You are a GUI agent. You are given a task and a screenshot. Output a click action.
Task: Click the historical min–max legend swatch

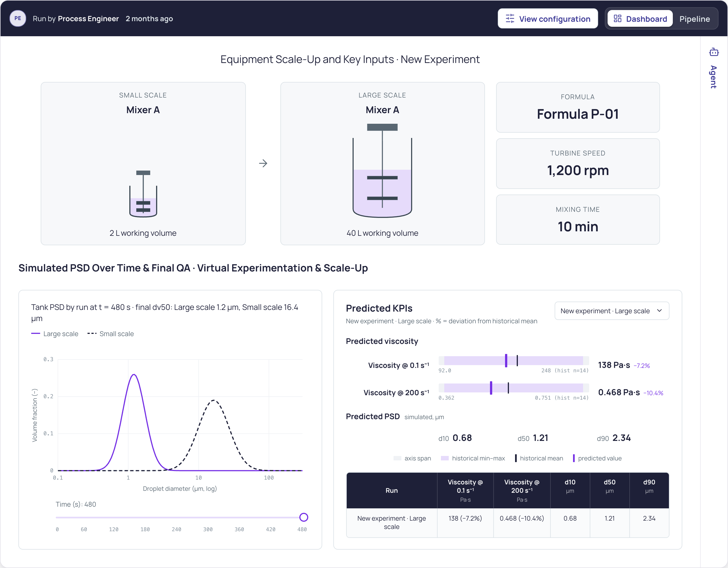[x=445, y=458]
